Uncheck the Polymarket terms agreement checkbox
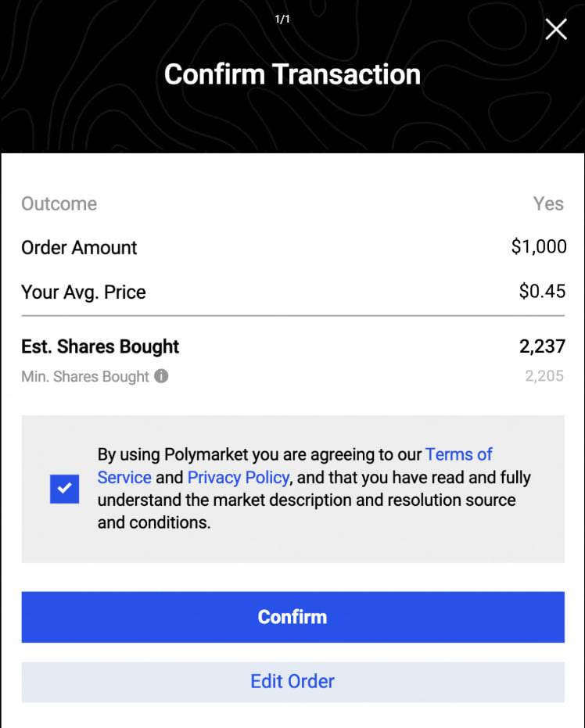 [x=65, y=489]
